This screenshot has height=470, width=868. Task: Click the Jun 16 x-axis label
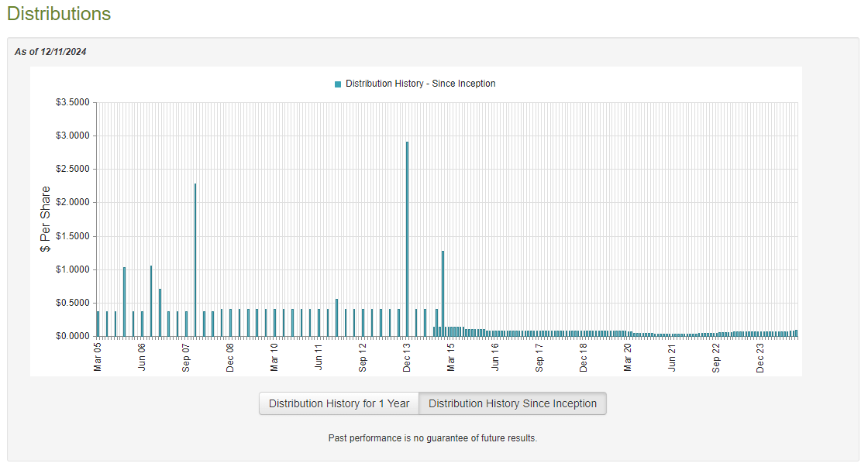pos(495,358)
